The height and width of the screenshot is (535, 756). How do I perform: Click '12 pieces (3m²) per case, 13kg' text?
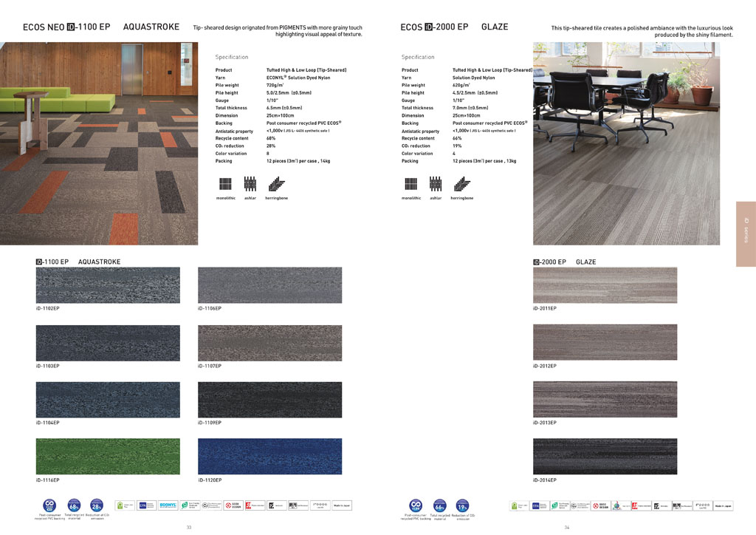[484, 161]
